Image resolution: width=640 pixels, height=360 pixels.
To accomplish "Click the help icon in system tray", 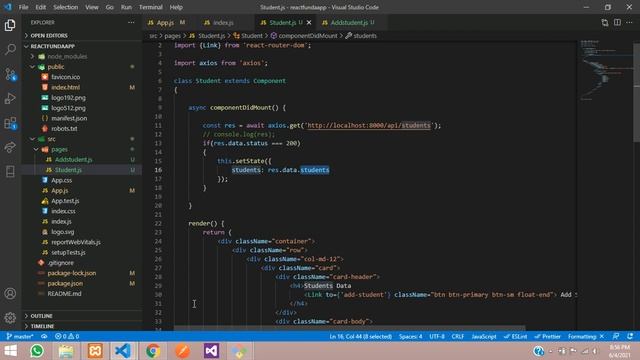I will coord(538,351).
